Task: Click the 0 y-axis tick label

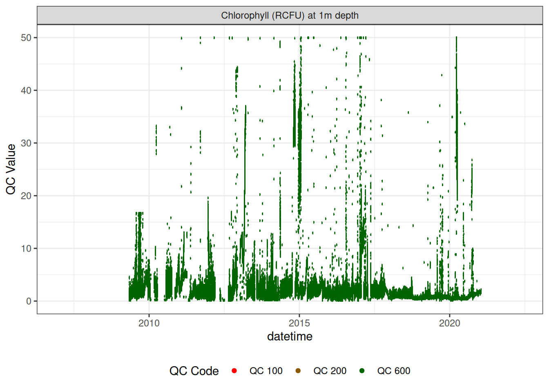Action: point(29,301)
